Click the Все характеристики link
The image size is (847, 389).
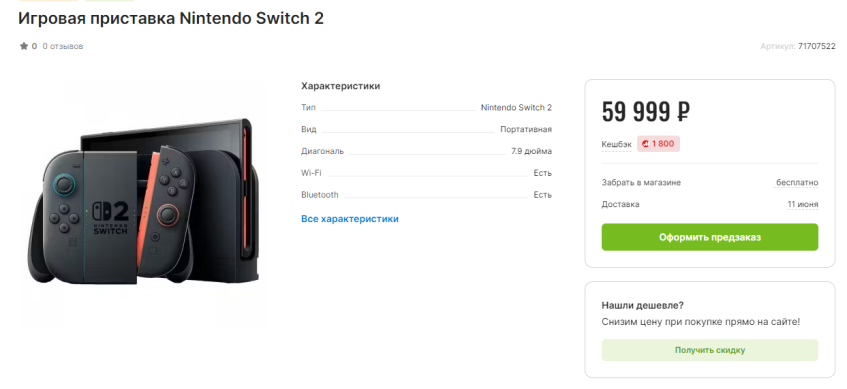coord(349,219)
